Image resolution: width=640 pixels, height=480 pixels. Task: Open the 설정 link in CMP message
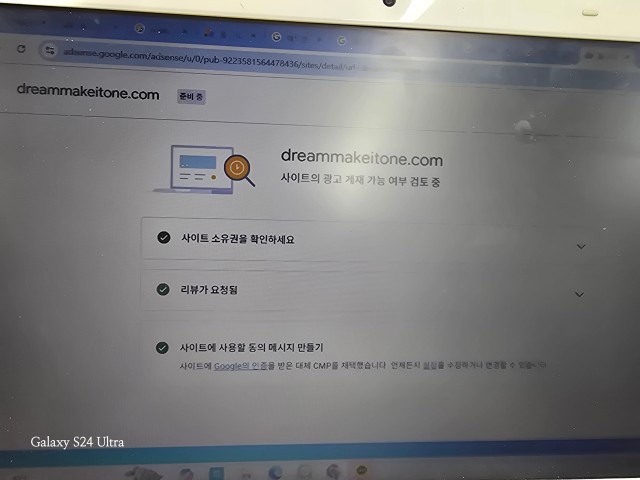[429, 365]
